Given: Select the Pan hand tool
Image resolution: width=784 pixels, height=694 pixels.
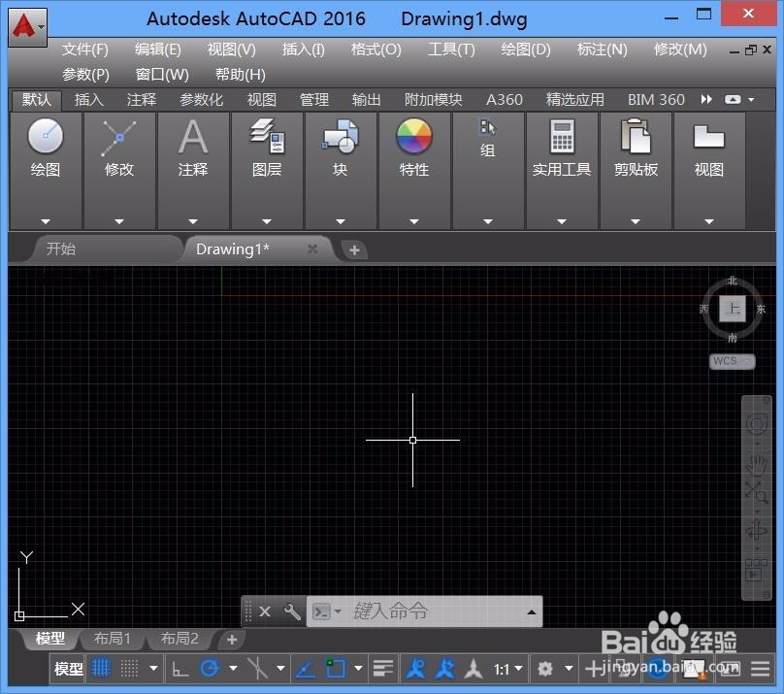Looking at the screenshot, I should [756, 465].
